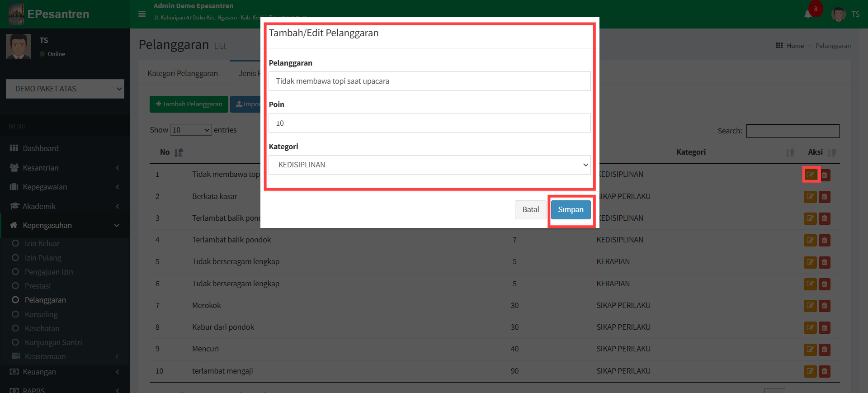Delete the Kabur dari pondok row
This screenshot has height=393, width=868.
pos(825,327)
